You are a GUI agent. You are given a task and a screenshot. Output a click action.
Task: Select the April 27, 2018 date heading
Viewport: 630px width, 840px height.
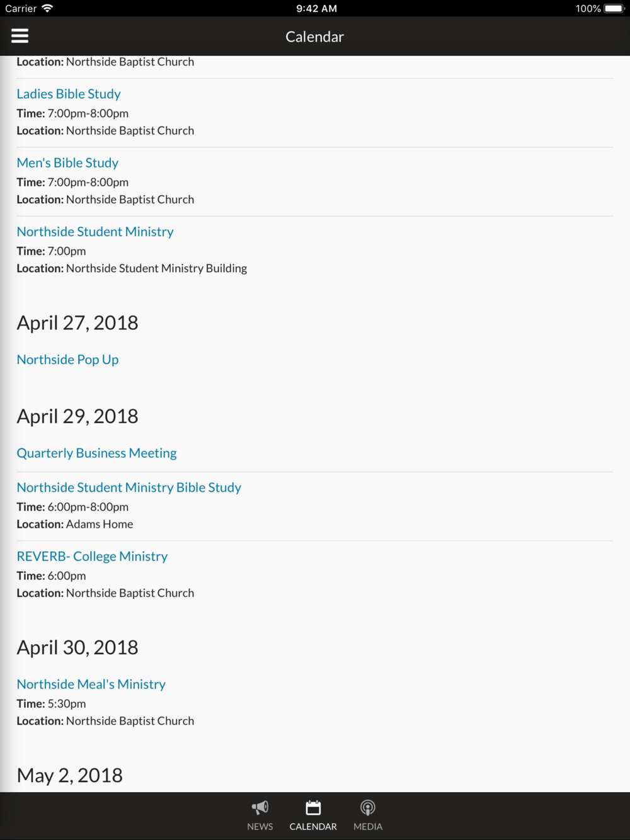click(77, 323)
